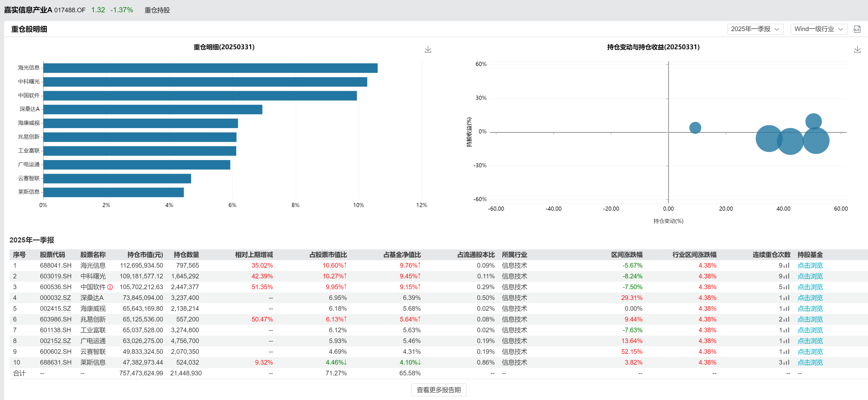
Task: Click 点击浏览 for 云赛智联 holding funds
Action: coord(810,352)
